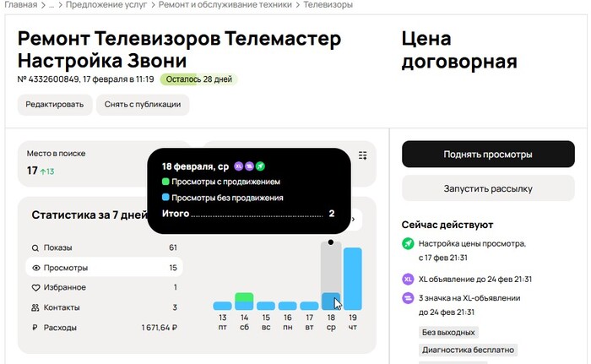This screenshot has width=591, height=364.
Task: Click the Поднять просмотры button
Action: tap(488, 155)
